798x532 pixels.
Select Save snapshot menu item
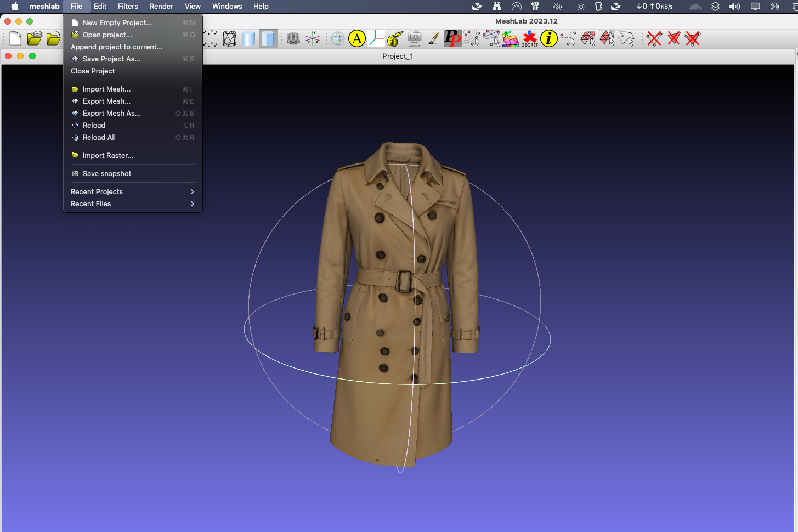tap(133, 173)
